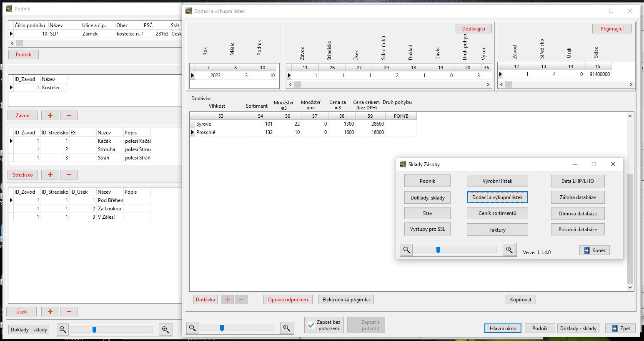
Task: Open Výrobní lístek from Sklady Zásoby
Action: point(497,181)
